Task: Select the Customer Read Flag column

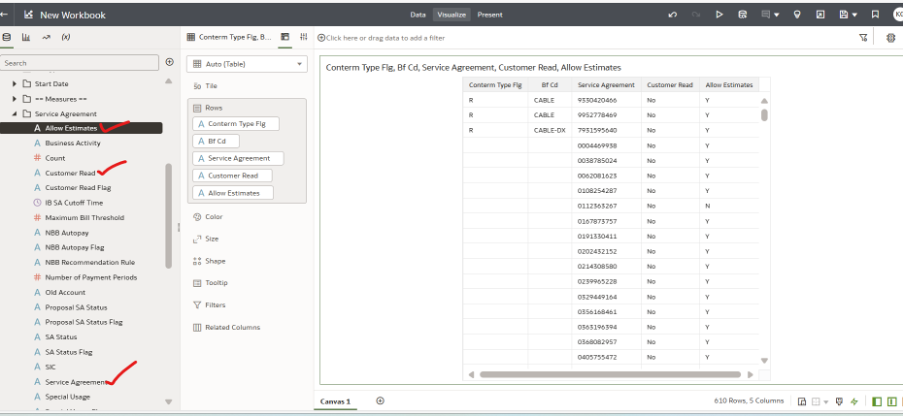Action: coord(78,188)
